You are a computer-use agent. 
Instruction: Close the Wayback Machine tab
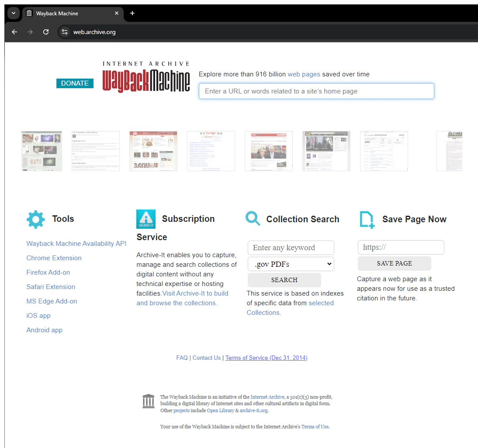pyautogui.click(x=117, y=13)
